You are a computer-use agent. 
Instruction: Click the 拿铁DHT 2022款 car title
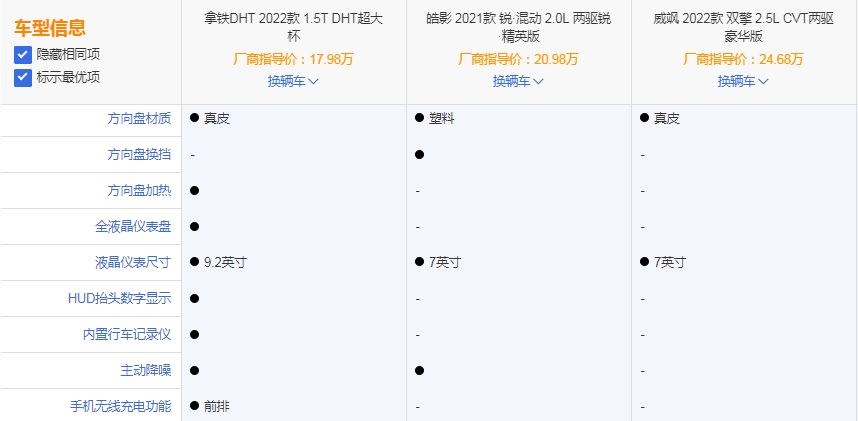[x=293, y=26]
